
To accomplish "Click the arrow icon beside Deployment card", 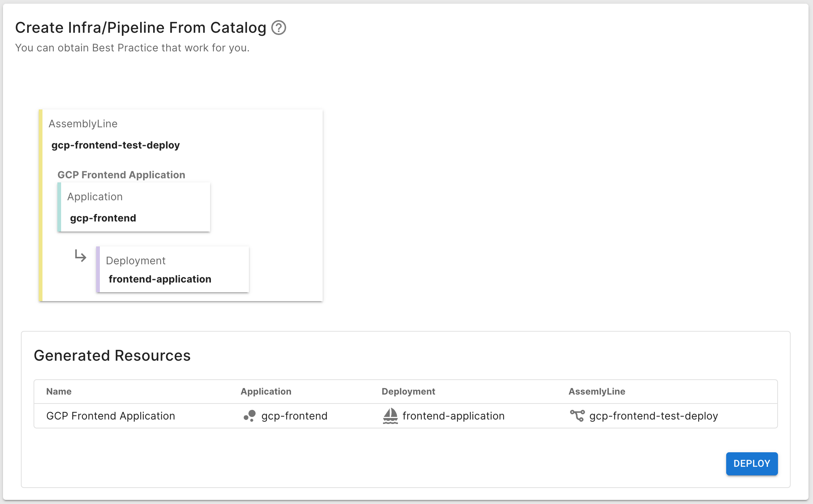I will pyautogui.click(x=80, y=256).
